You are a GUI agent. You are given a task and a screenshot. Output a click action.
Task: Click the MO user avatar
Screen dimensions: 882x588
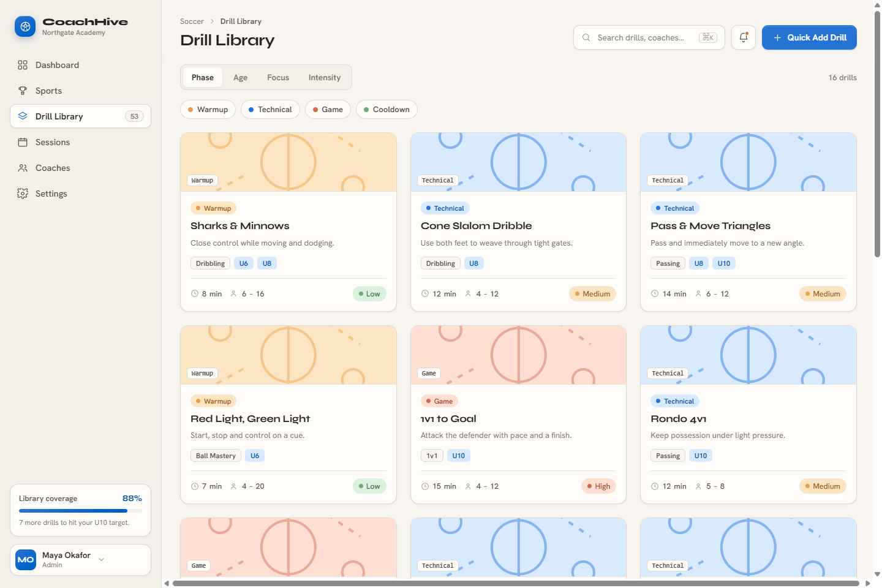tap(26, 560)
